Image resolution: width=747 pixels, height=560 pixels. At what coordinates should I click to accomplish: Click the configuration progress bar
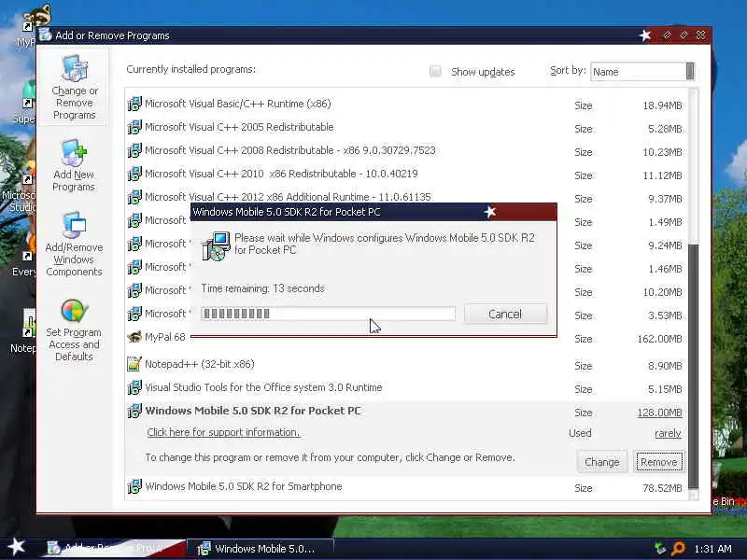coord(328,314)
